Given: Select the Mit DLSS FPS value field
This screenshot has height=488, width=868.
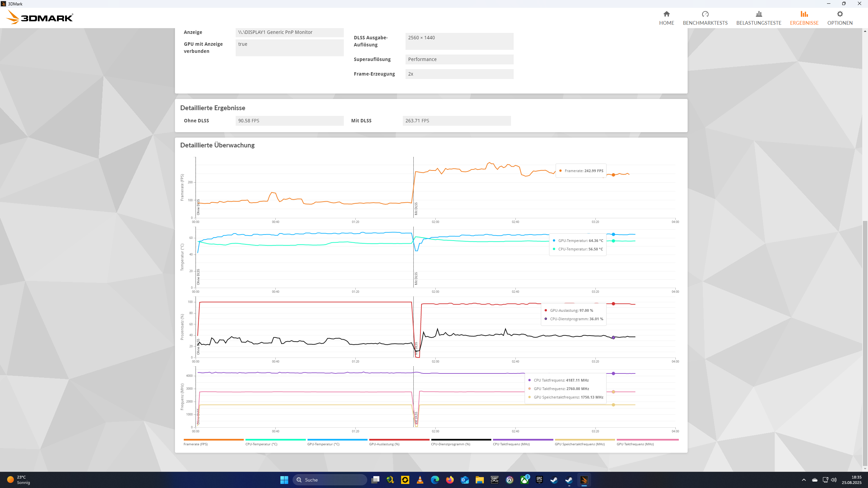Looking at the screenshot, I should pyautogui.click(x=456, y=121).
